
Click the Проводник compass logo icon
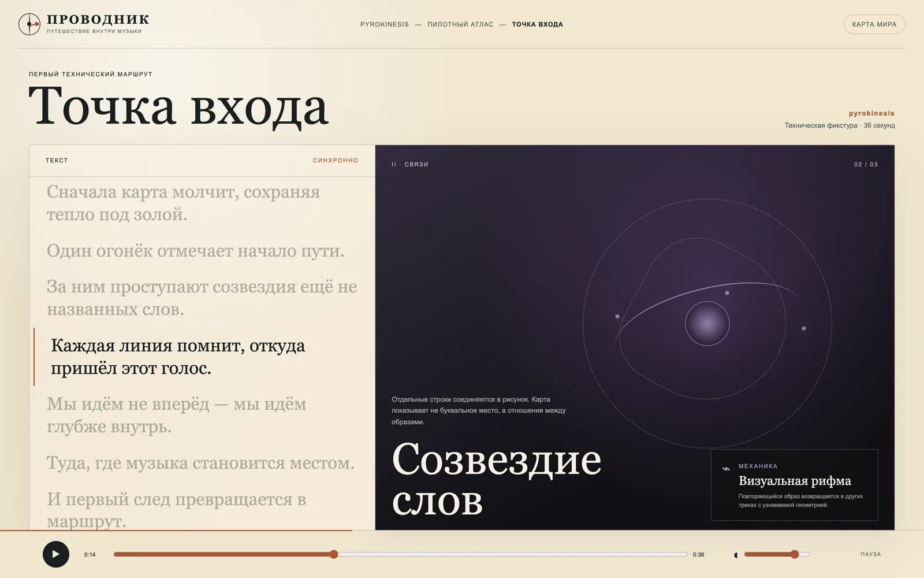coord(29,24)
